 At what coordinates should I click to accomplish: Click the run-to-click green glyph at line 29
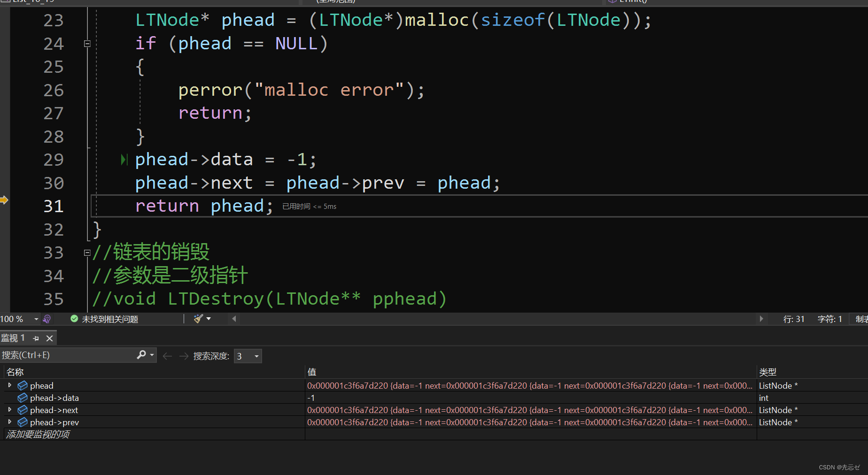tap(124, 160)
